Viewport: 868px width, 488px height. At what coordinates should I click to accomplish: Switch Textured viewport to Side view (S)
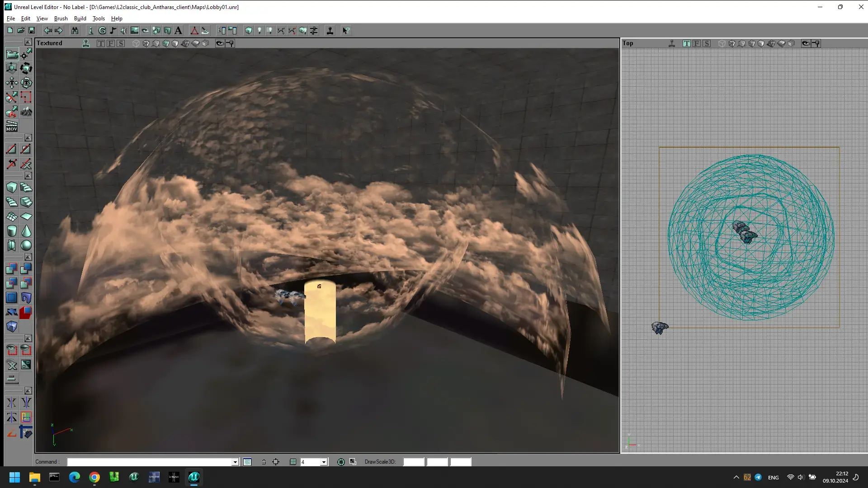121,43
